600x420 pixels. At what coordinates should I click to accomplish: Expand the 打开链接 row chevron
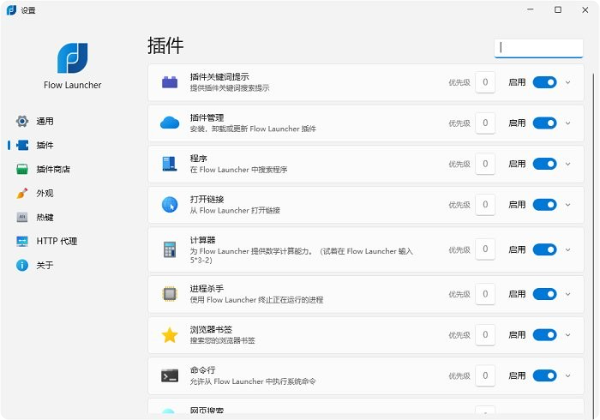568,205
